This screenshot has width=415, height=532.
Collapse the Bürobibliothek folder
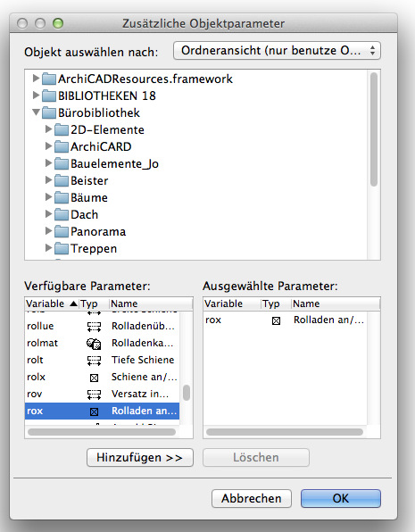[36, 112]
